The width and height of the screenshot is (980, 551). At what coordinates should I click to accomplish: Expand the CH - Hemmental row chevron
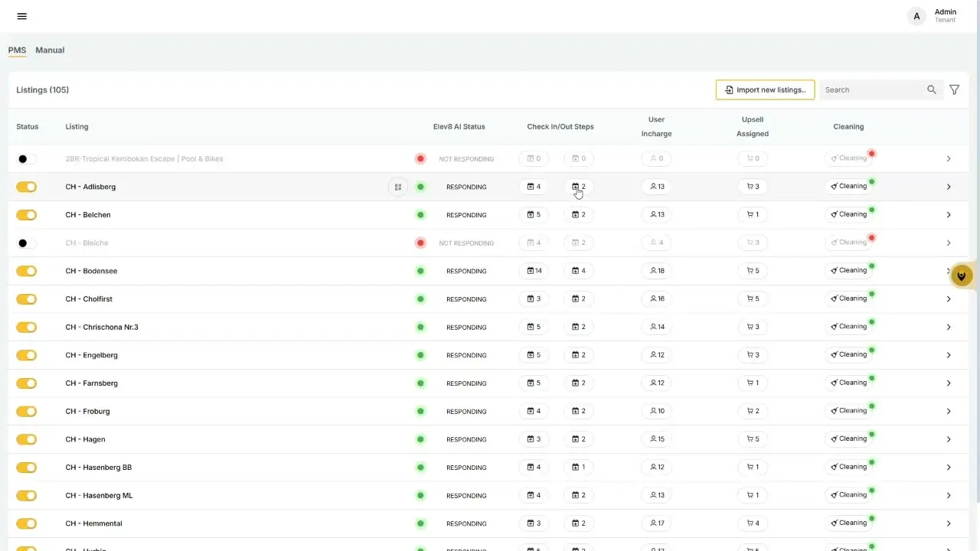[948, 523]
